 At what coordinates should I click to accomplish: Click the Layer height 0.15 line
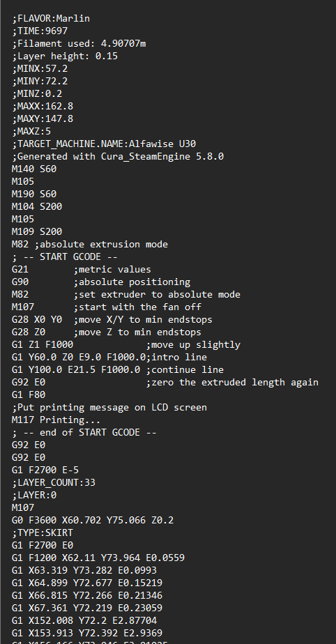click(x=65, y=56)
